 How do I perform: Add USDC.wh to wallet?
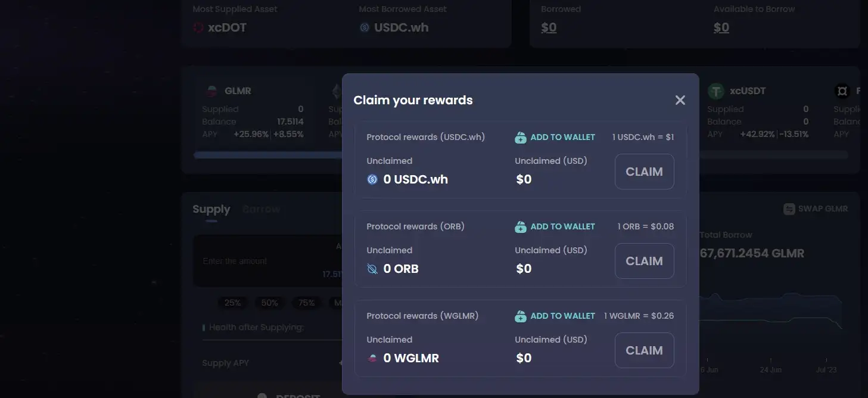(x=562, y=138)
